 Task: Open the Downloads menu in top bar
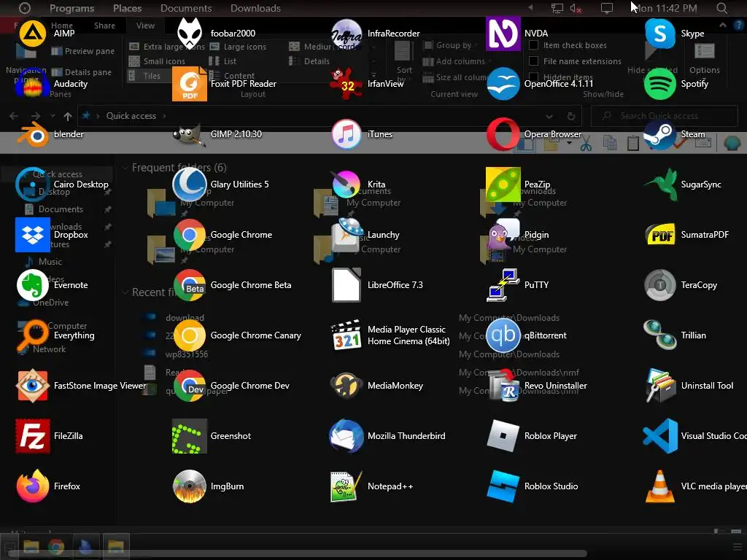(x=255, y=8)
